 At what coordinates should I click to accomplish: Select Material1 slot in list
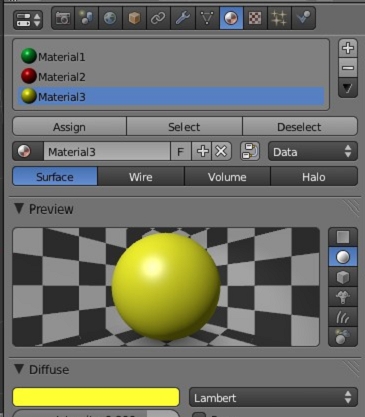pos(171,57)
